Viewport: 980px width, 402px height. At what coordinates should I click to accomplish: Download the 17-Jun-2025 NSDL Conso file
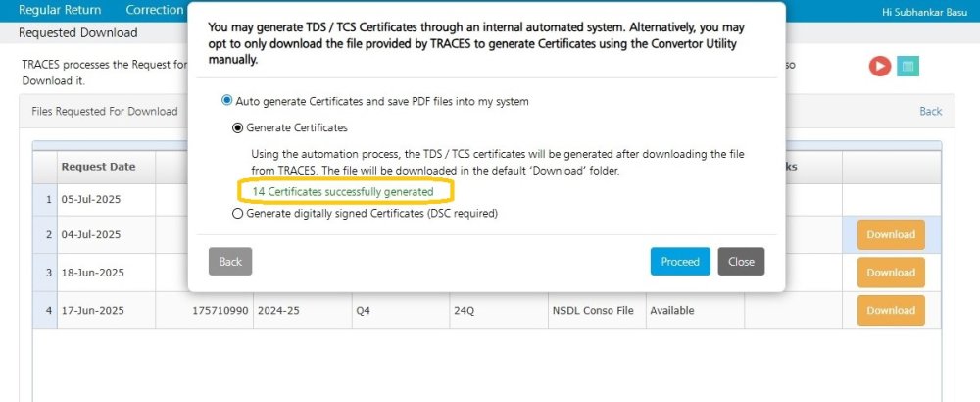pos(891,310)
